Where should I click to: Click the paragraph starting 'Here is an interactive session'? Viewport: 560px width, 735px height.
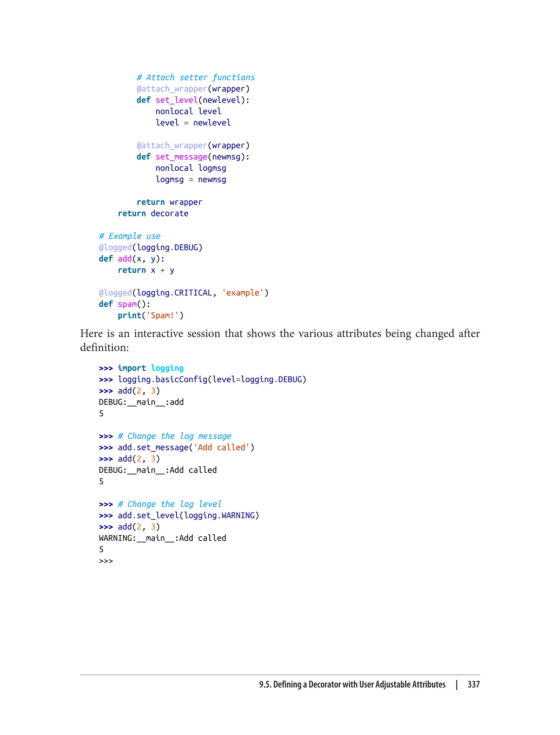[280, 340]
